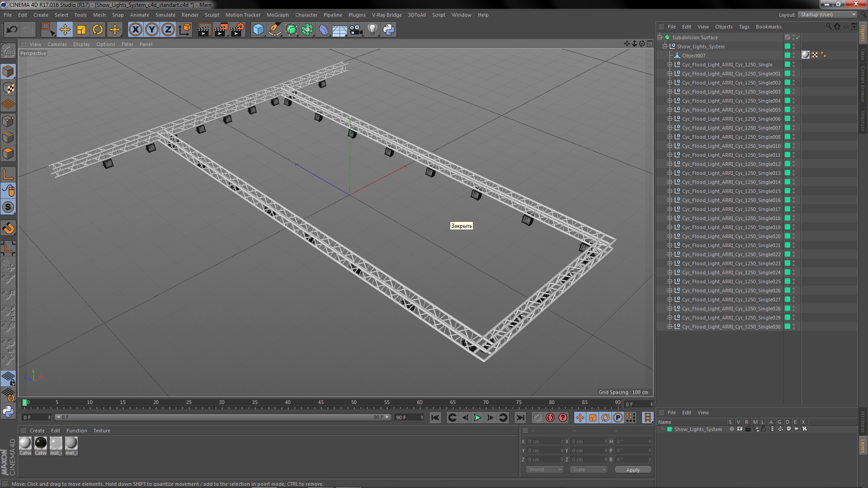Open the Scale mode dropdown
The width and height of the screenshot is (868, 488).
[x=588, y=469]
